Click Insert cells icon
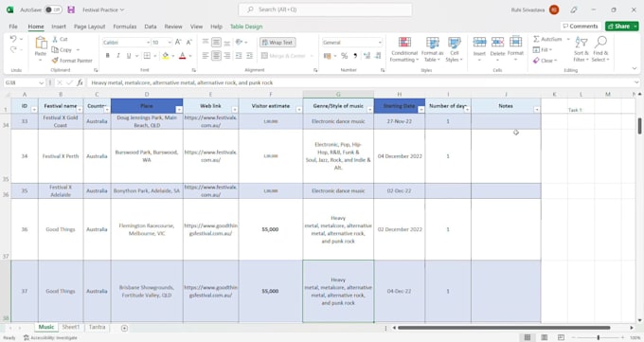 (x=479, y=42)
